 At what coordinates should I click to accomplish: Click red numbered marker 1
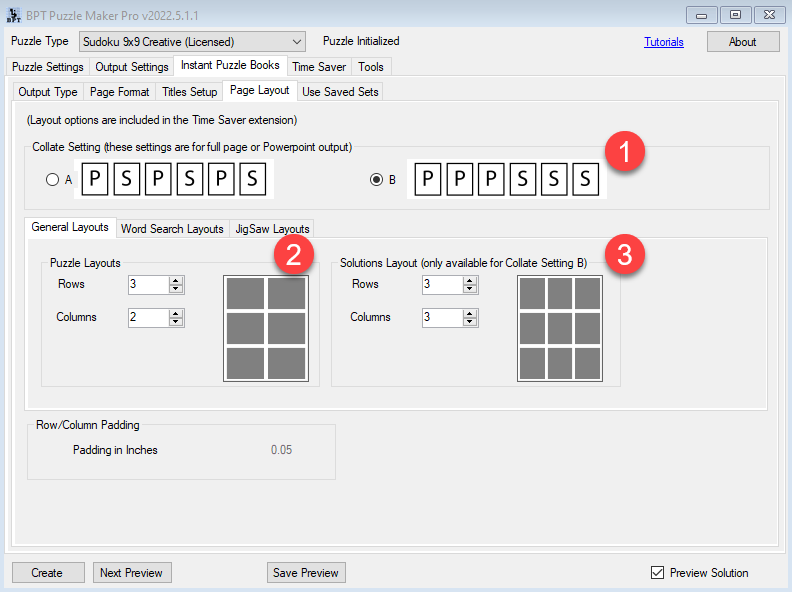[x=626, y=154]
